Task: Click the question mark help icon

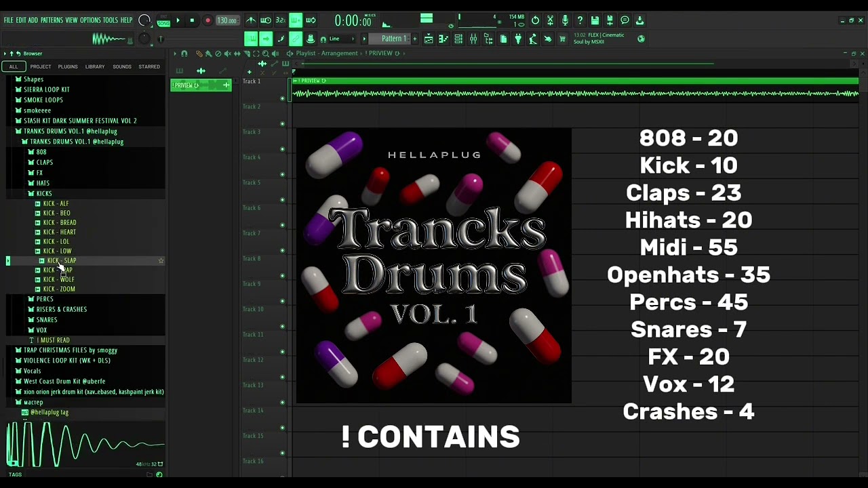Action: (580, 20)
